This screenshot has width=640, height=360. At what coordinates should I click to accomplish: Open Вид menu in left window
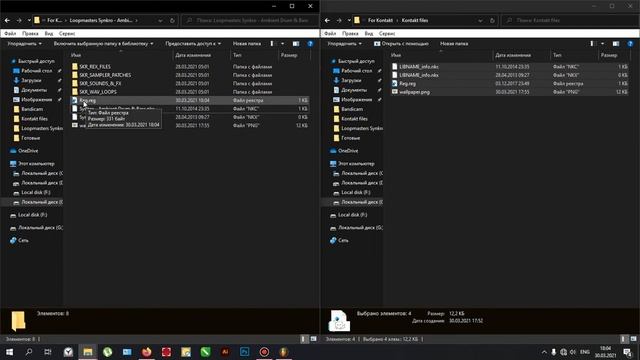[x=49, y=33]
